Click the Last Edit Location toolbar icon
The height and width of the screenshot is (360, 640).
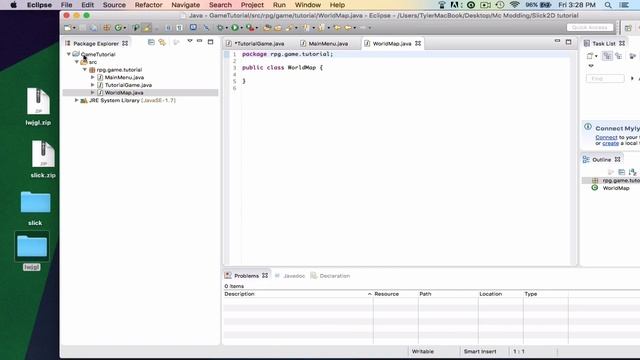point(337,28)
